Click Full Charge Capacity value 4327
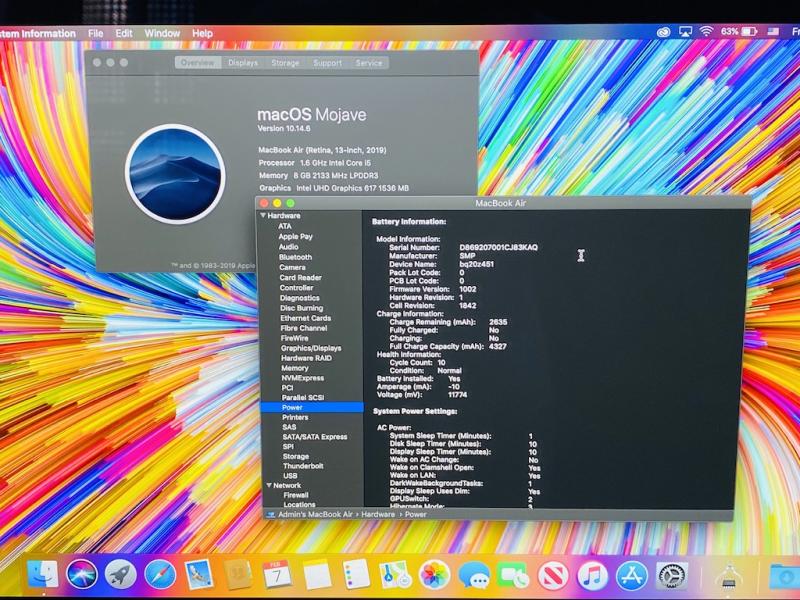800x600 pixels. [x=498, y=346]
